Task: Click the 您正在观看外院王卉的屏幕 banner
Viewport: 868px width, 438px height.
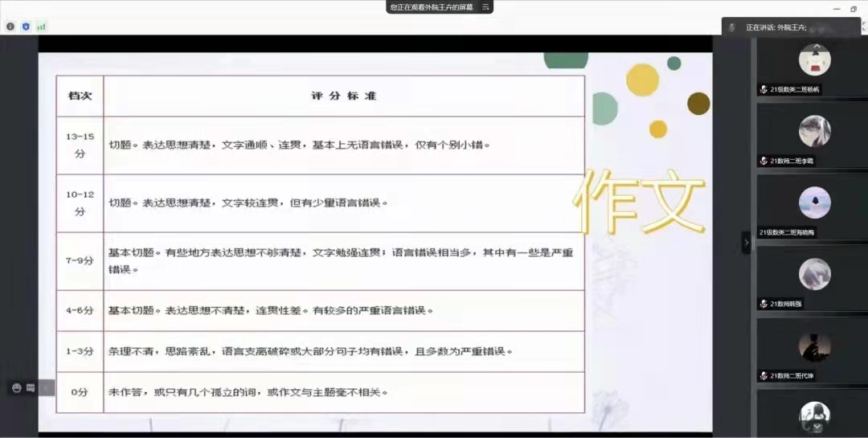Action: click(x=431, y=7)
